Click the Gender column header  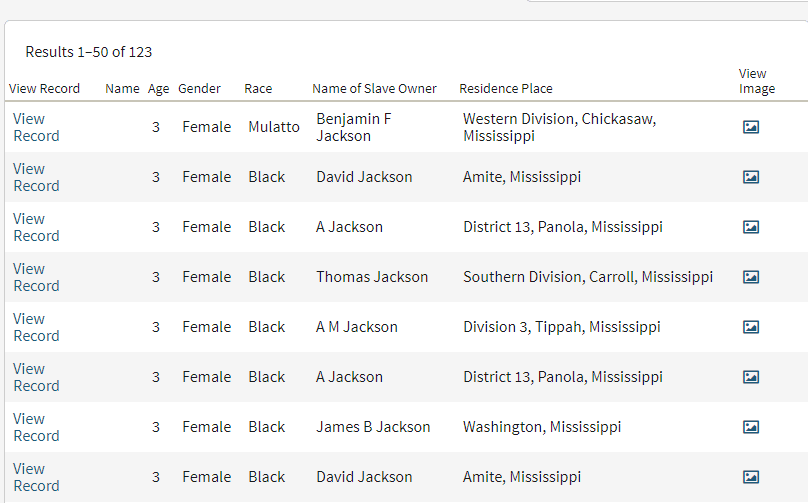[199, 89]
